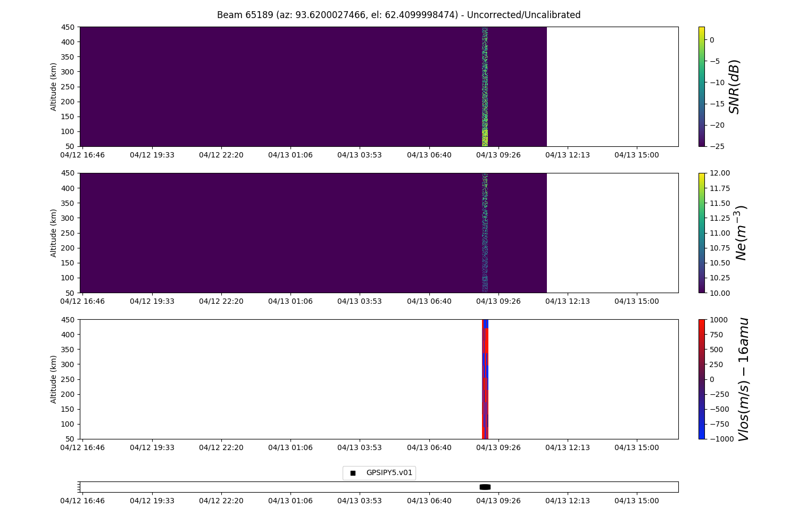Click the "750" tick on Vlos colorbar

716,334
